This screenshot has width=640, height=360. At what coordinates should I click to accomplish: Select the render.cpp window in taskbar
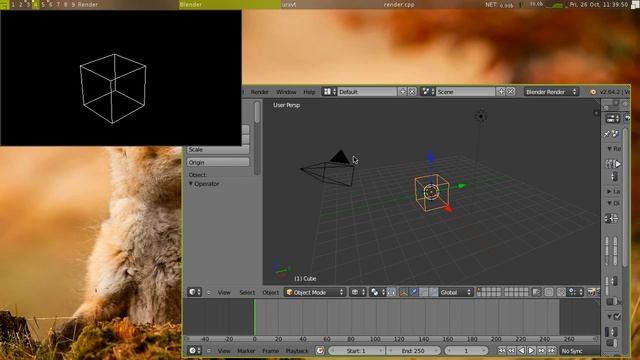point(399,4)
